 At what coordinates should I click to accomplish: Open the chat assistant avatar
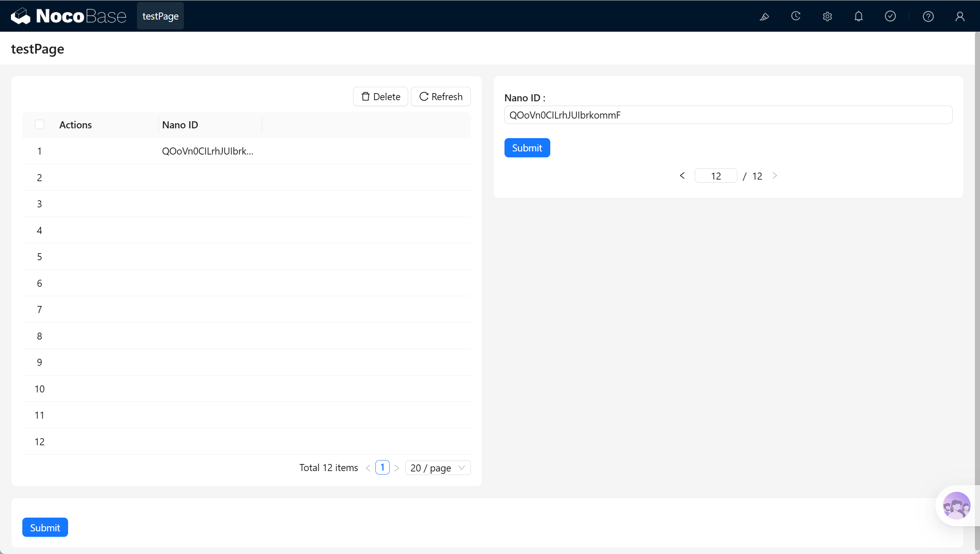(x=957, y=505)
